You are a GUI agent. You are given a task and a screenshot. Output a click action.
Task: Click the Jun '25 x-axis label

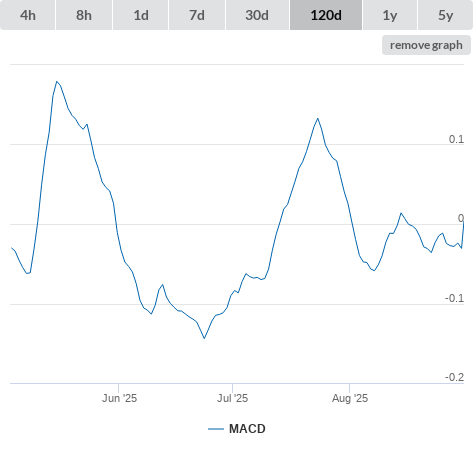119,398
